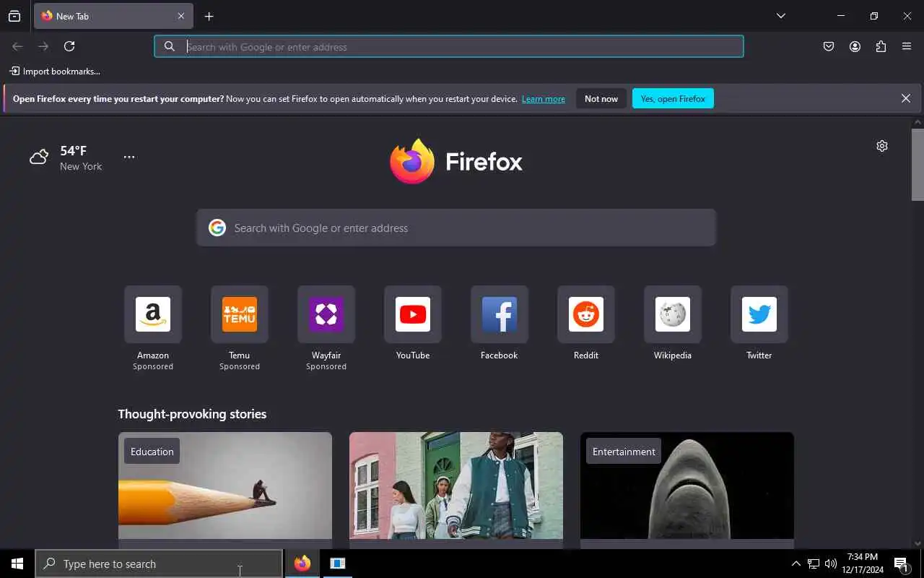Open the taskbar clock and date
924x578 pixels.
point(863,564)
